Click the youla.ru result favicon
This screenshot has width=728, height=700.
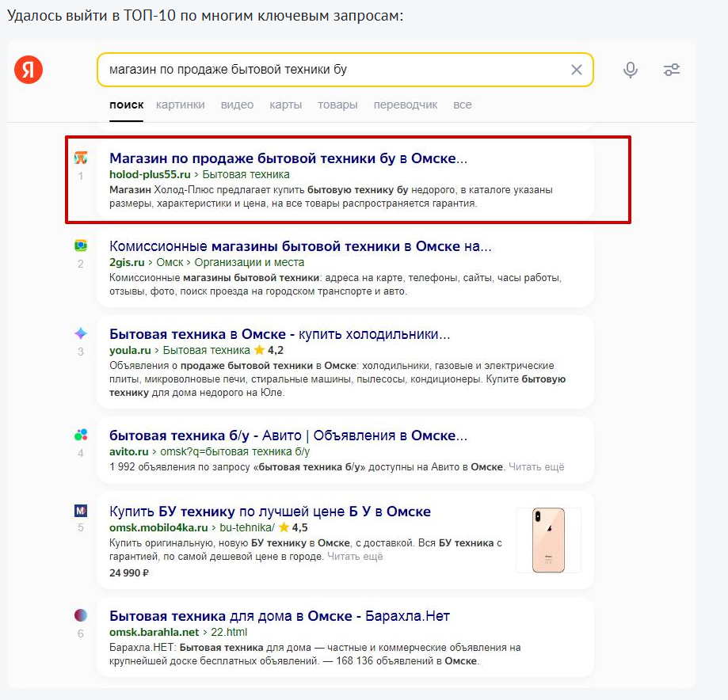(x=80, y=333)
